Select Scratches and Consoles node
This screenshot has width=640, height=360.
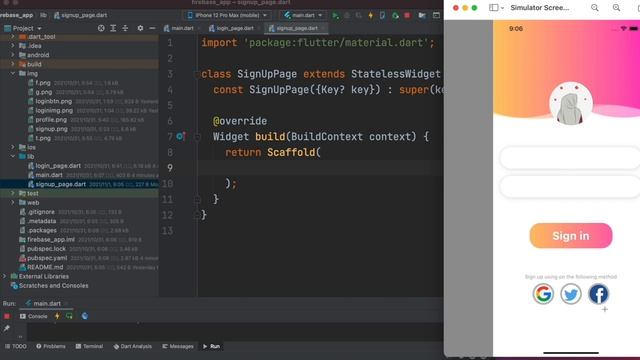(x=53, y=286)
